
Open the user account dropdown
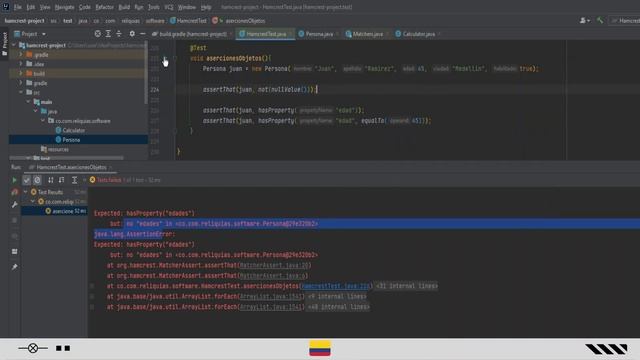(x=584, y=20)
